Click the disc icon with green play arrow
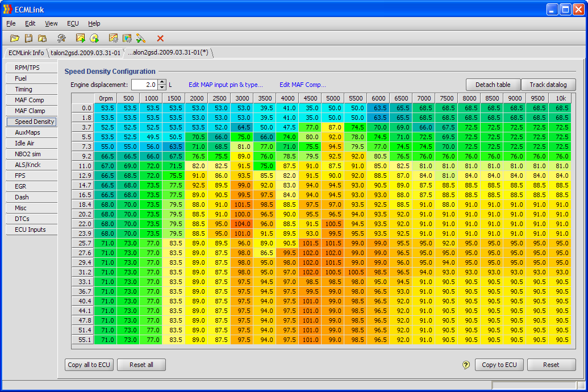Image resolution: width=588 pixels, height=392 pixels. [94, 38]
